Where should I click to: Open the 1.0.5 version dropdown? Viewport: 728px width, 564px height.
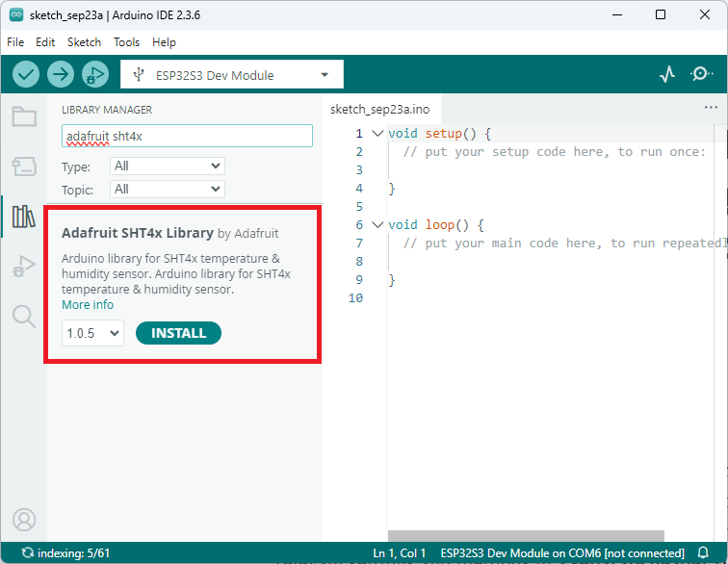92,333
